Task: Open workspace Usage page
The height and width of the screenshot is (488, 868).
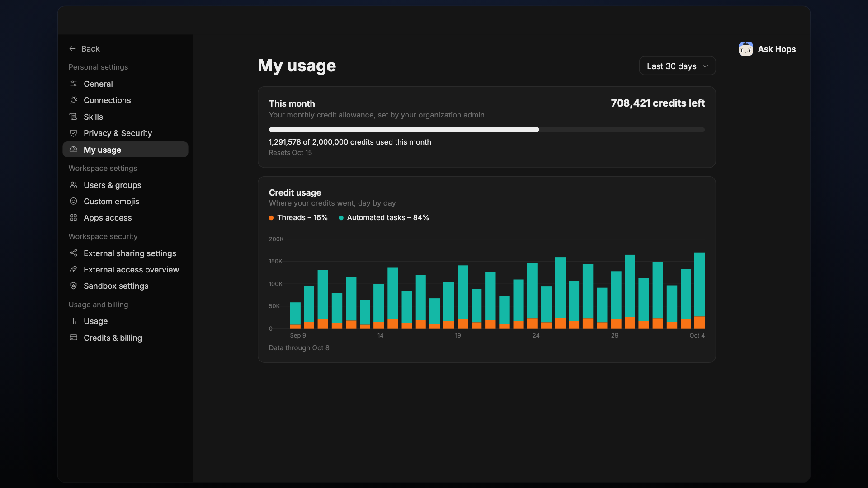Action: point(125,321)
